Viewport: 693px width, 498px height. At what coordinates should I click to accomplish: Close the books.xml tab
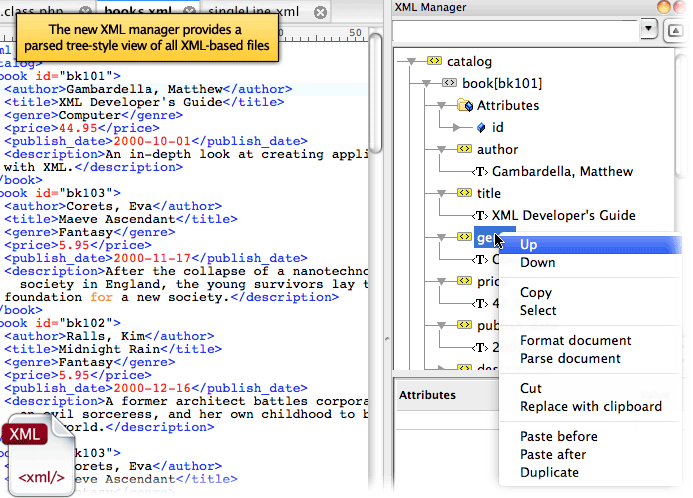tap(189, 11)
